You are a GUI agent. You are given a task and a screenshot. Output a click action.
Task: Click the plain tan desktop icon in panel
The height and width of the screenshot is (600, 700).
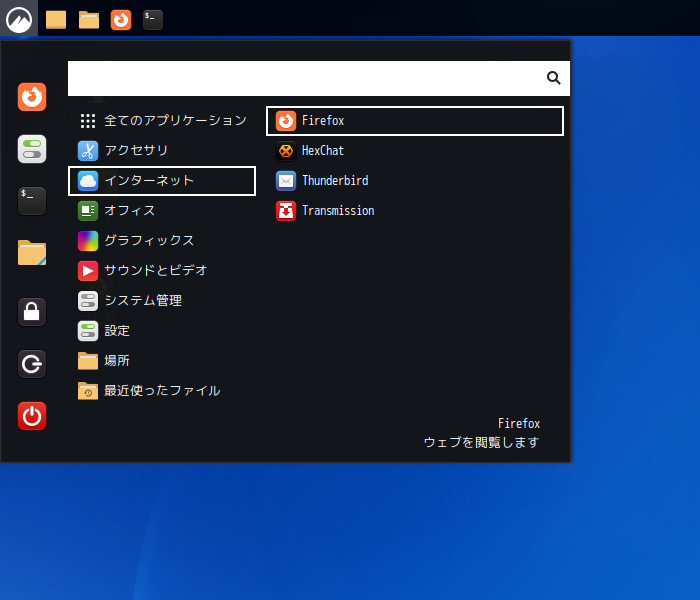tap(56, 20)
